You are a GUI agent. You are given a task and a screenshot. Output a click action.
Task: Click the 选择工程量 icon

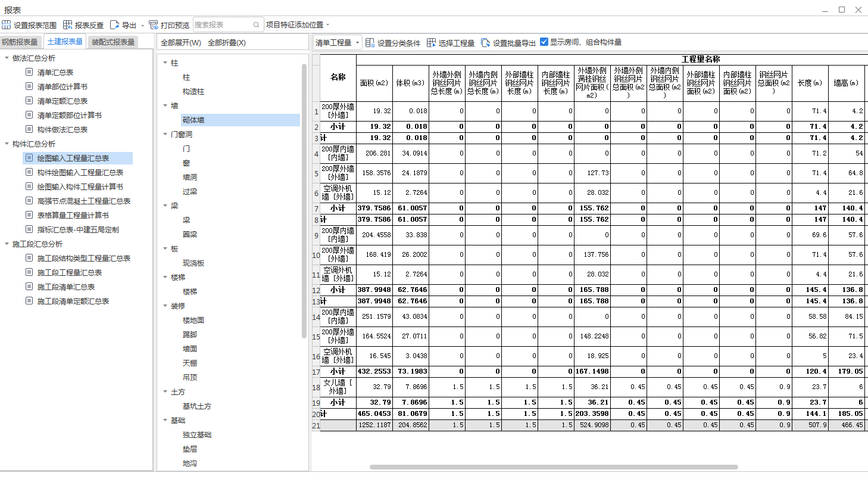tap(431, 43)
